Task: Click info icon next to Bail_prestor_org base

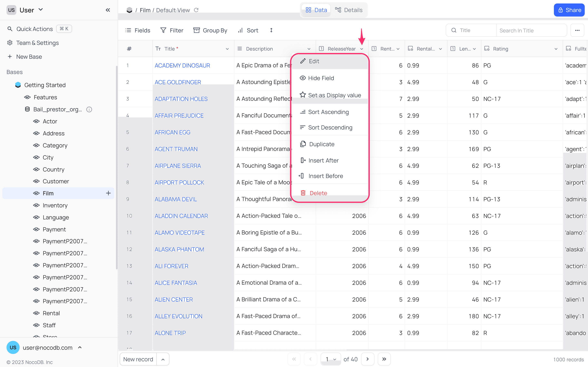Action: pyautogui.click(x=89, y=109)
